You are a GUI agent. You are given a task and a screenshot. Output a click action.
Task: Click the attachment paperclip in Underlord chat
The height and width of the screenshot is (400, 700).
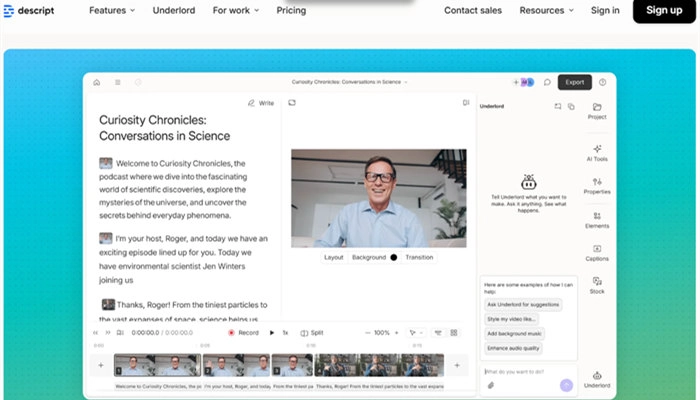click(x=491, y=385)
